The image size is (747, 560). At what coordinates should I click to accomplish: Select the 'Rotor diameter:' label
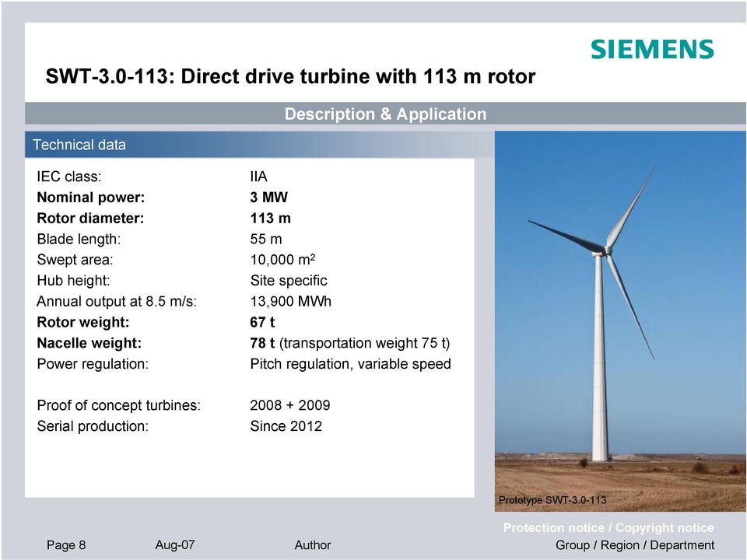point(90,218)
